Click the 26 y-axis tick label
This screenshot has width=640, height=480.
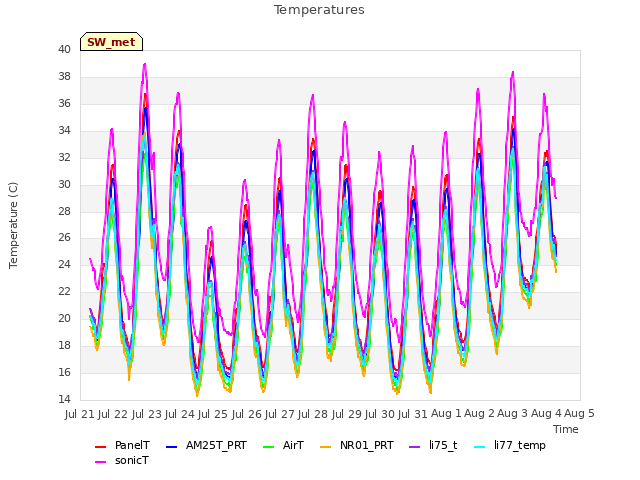tap(64, 238)
